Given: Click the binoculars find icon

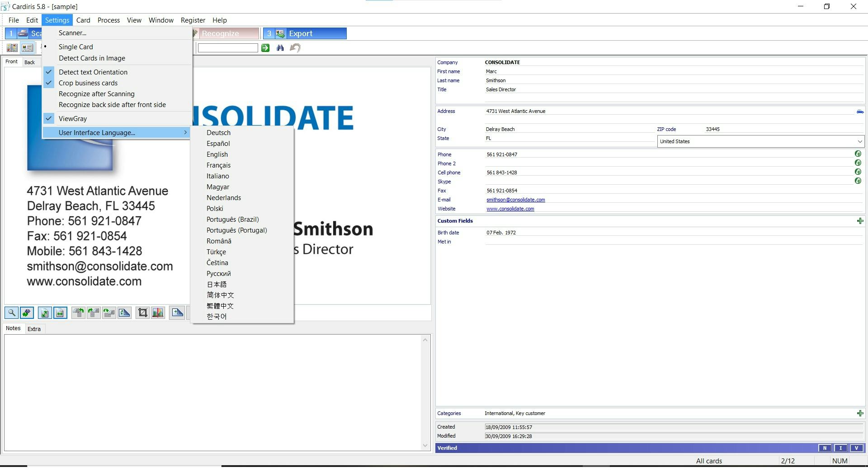Looking at the screenshot, I should pyautogui.click(x=280, y=48).
